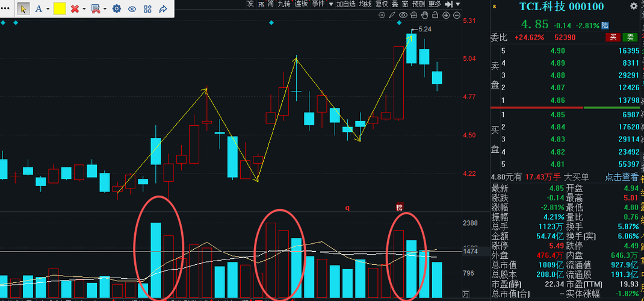Image resolution: width=644 pixels, height=301 pixels.
Task: Click the red 买 buy button
Action: 613,37
